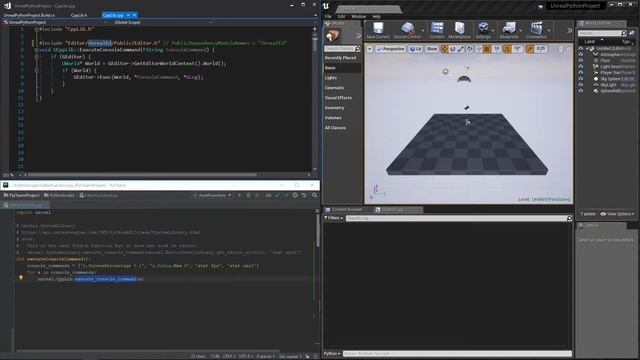The image size is (640, 360).
Task: Open the viewport options dropdown arrow
Action: (x=369, y=49)
